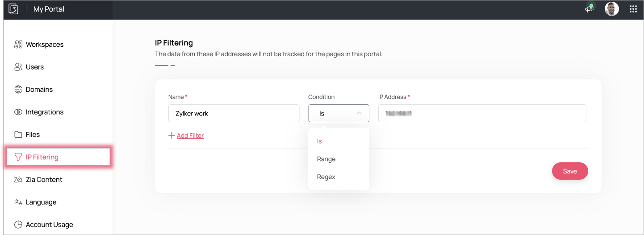Viewport: 644px width, 235px height.
Task: Click the app logo icon in header
Action: click(14, 9)
